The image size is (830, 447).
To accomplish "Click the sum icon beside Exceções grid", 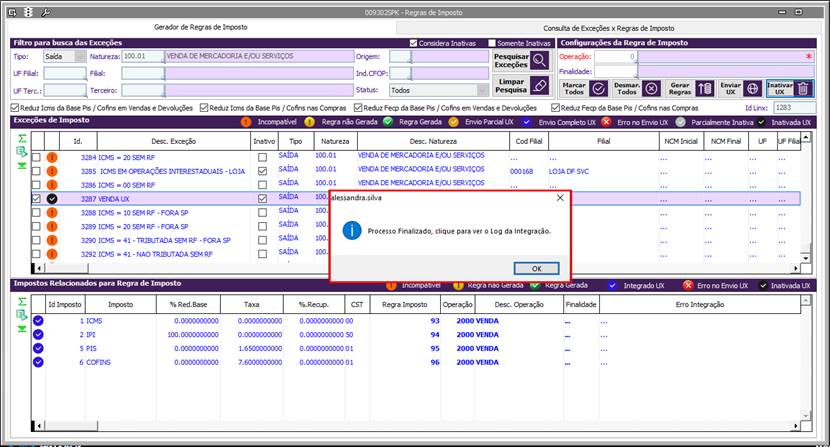I will coord(22,137).
